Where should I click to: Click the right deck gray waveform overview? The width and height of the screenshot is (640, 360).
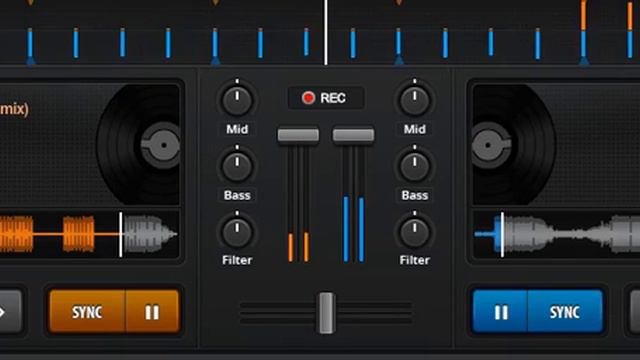[x=556, y=234]
